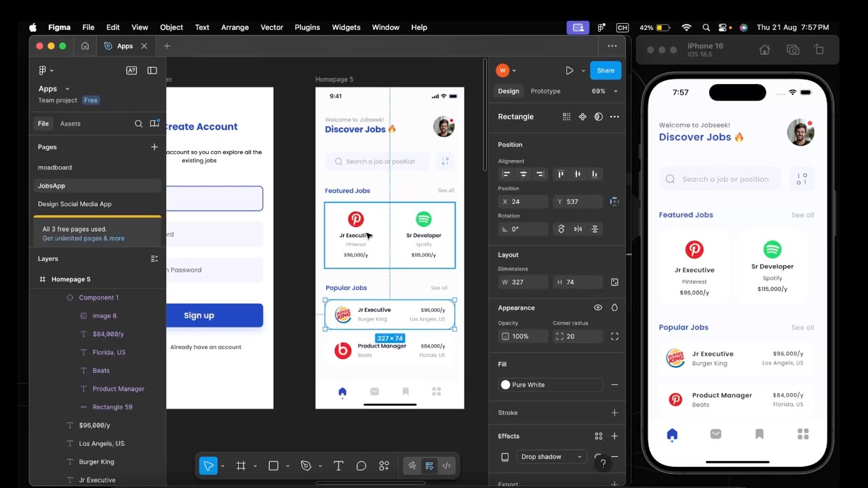Open the Actions resources tool

tap(384, 466)
